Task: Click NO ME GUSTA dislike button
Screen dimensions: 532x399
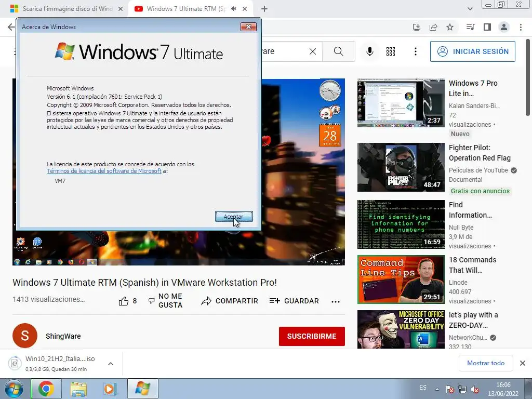Action: [166, 301]
